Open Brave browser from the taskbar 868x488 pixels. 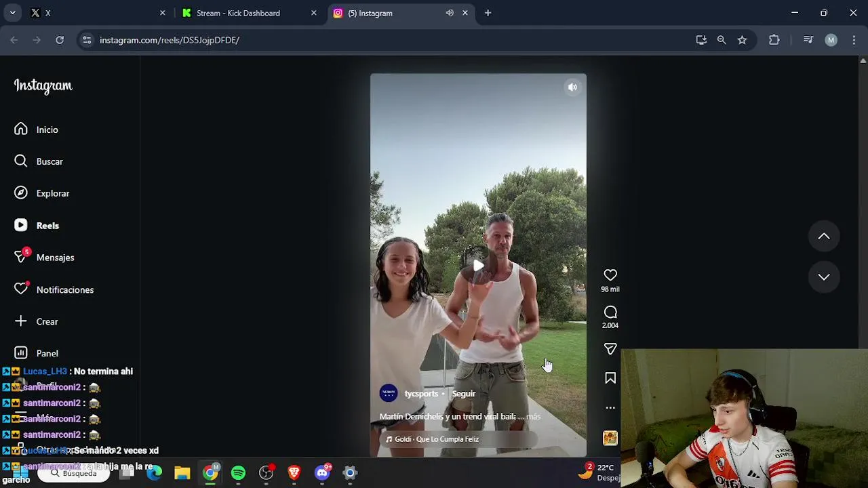[x=294, y=473]
